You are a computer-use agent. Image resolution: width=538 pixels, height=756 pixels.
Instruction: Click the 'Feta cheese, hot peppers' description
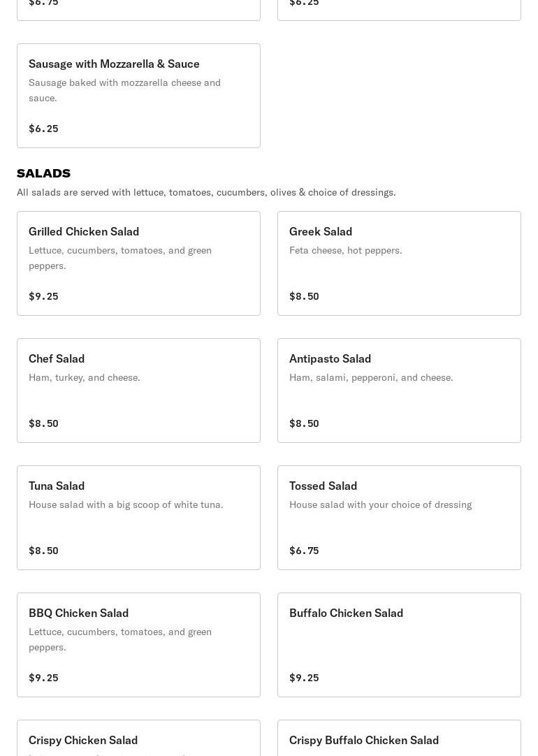(346, 250)
